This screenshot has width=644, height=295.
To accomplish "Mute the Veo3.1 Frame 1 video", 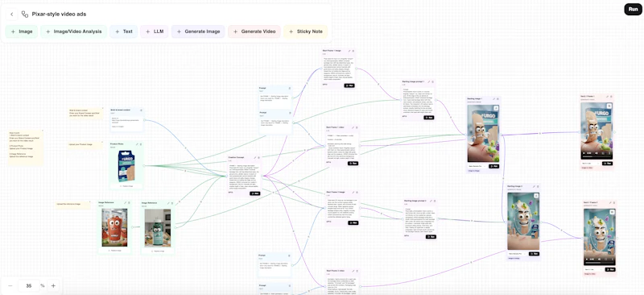I will (597, 153).
